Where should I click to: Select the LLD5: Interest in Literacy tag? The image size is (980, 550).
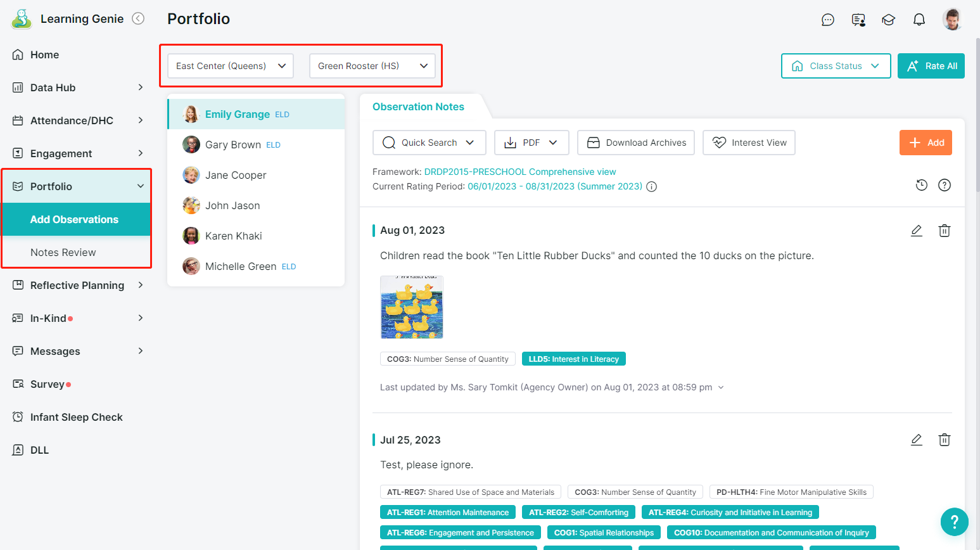pyautogui.click(x=573, y=359)
